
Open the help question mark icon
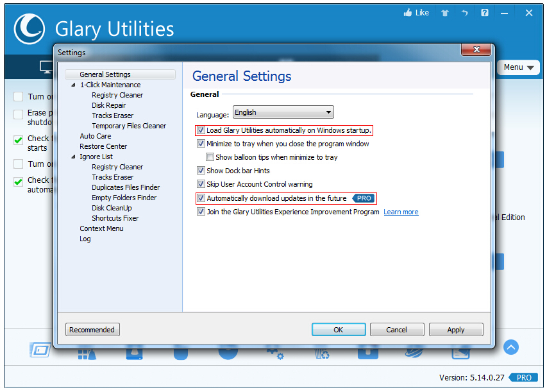(x=485, y=13)
